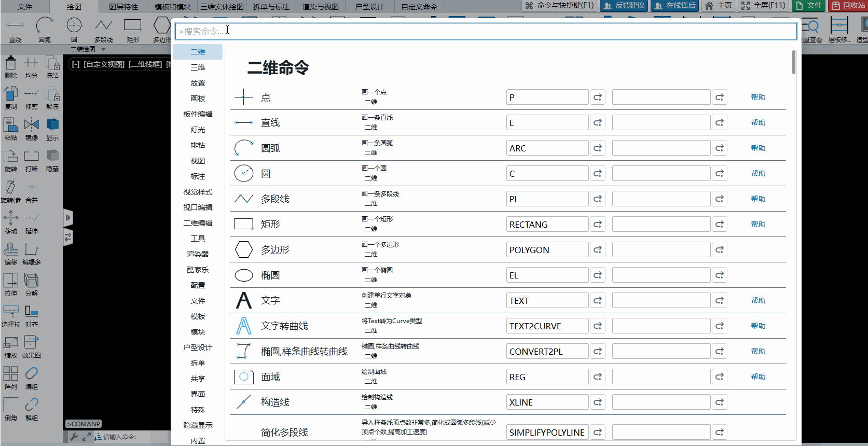Screen dimensions: 868x446
Task: Open 帮助 link for 直线 command
Action: coord(758,122)
